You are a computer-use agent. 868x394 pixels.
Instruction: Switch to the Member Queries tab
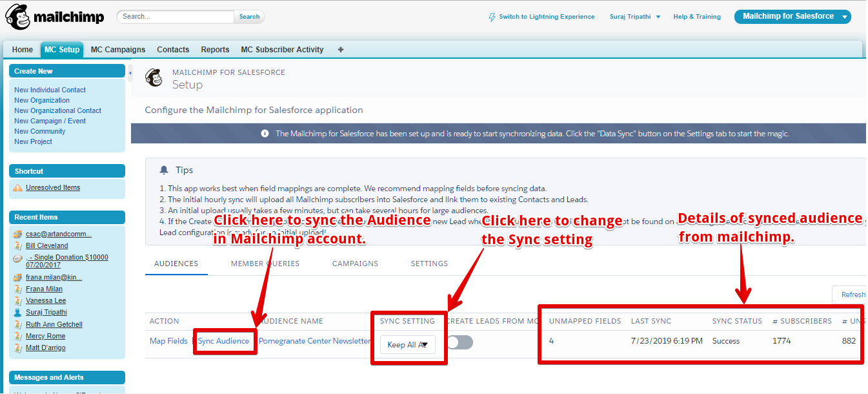265,264
